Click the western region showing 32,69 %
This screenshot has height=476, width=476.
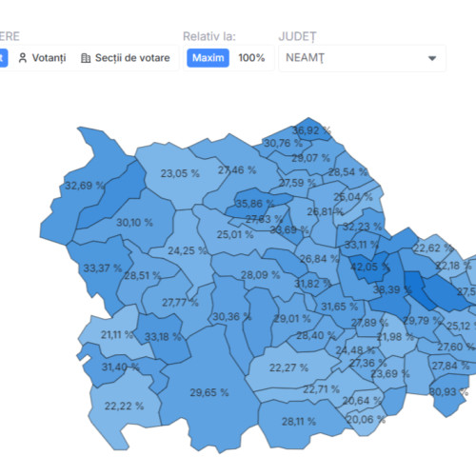(x=85, y=186)
